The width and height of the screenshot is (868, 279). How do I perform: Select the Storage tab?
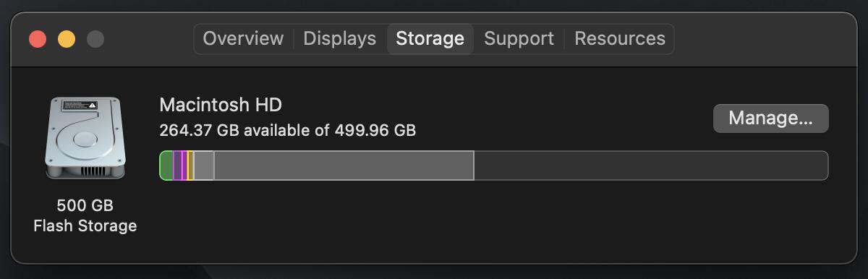[430, 38]
